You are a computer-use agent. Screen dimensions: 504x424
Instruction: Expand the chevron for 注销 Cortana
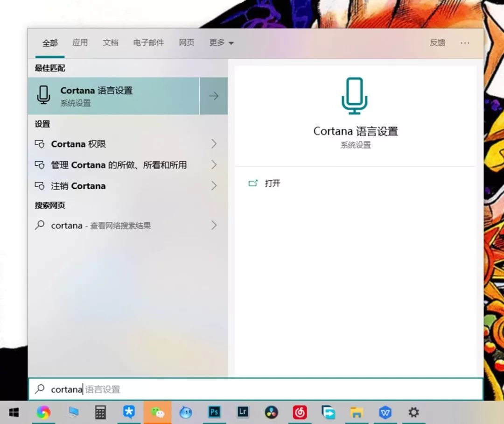pyautogui.click(x=214, y=186)
